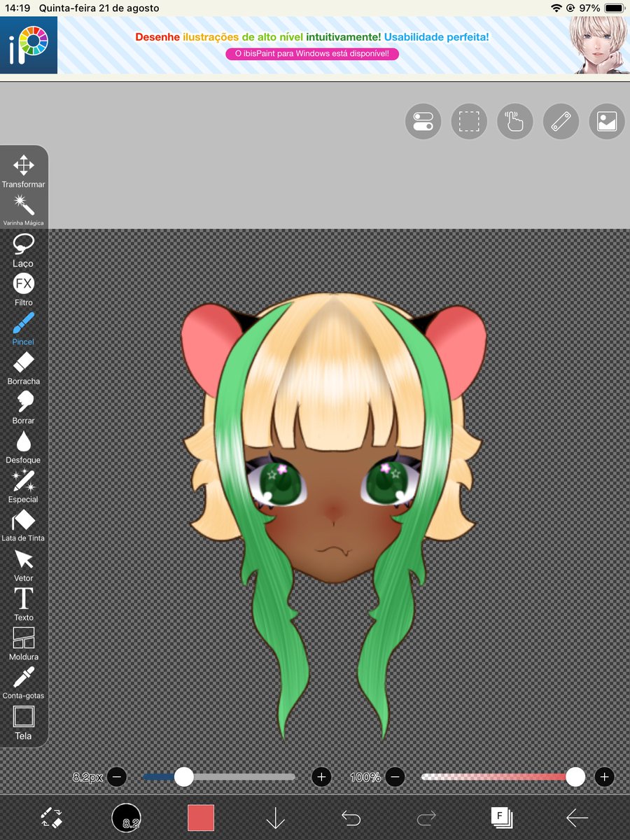Switch between brush and eraser
The height and width of the screenshot is (840, 630).
coord(52,817)
